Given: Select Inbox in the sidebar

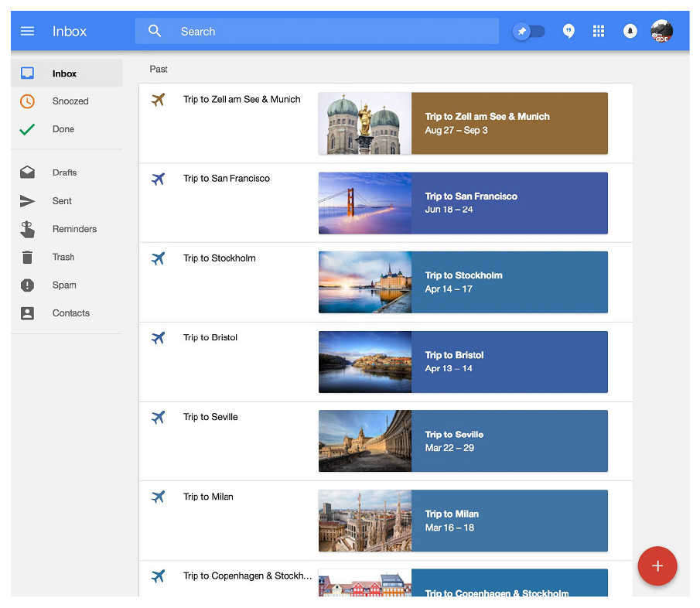Looking at the screenshot, I should [x=67, y=73].
